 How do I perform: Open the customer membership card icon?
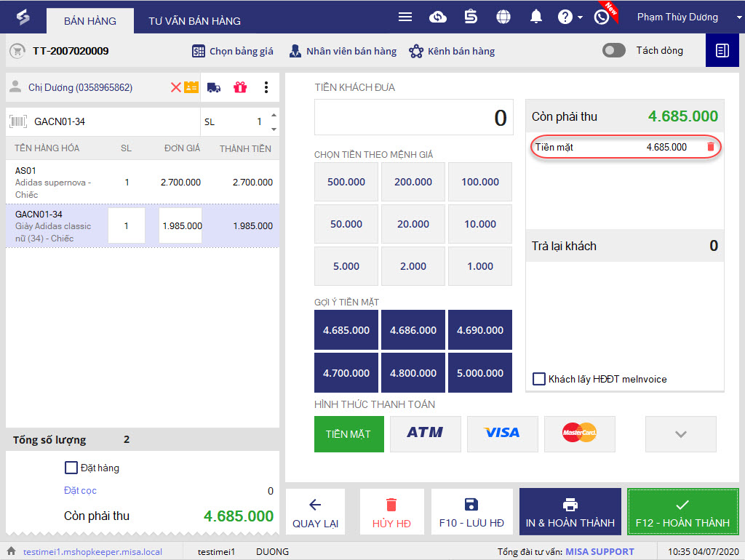click(x=191, y=87)
